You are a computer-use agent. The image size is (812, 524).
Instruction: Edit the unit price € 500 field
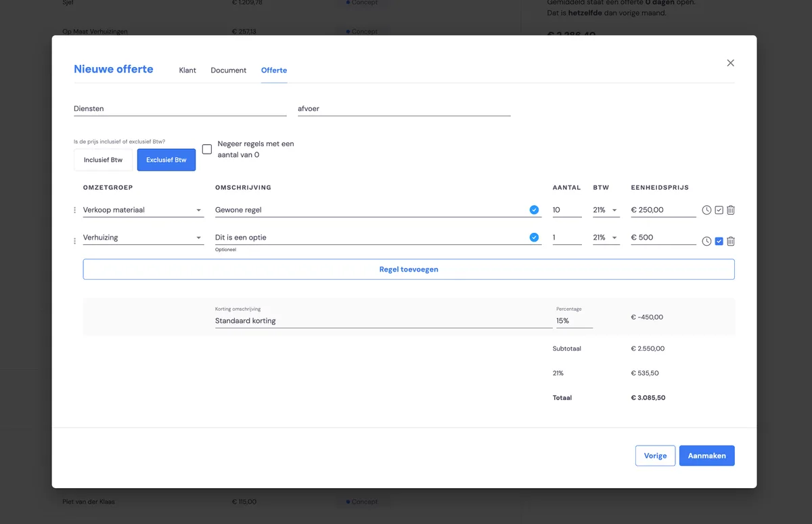click(663, 238)
